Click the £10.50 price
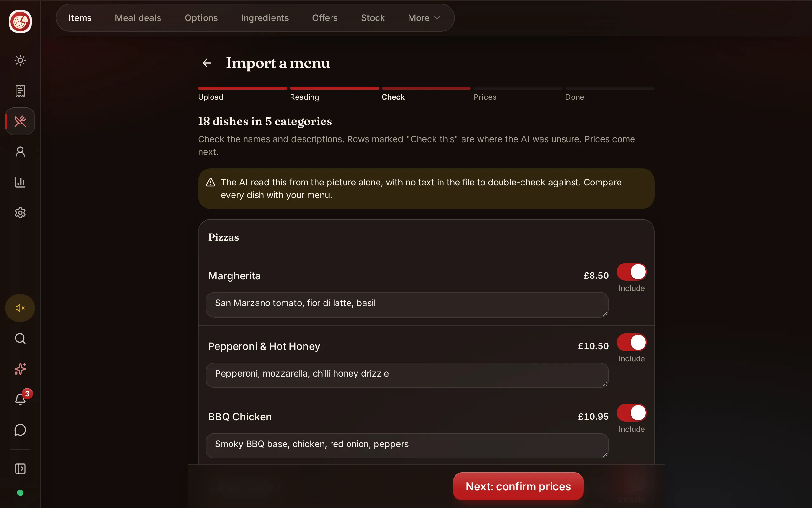This screenshot has width=812, height=508. pos(593,346)
